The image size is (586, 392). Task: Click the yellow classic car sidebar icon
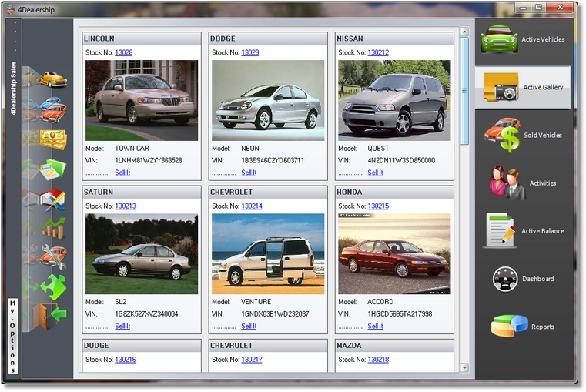pyautogui.click(x=53, y=79)
